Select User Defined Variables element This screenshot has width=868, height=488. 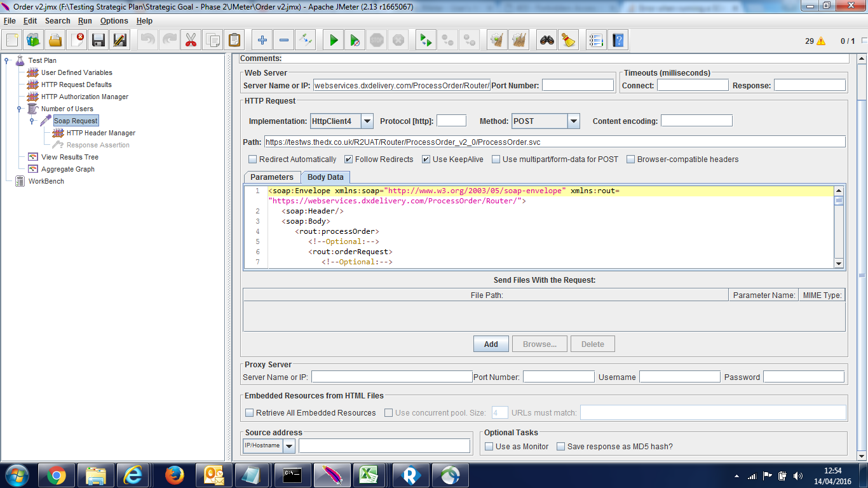coord(76,73)
